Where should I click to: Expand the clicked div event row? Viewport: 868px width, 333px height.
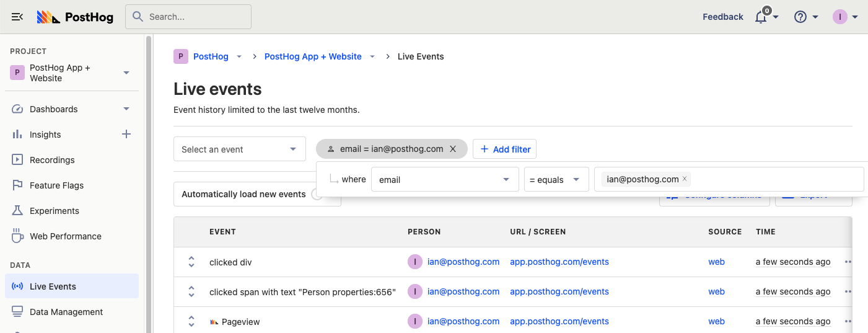(x=191, y=262)
